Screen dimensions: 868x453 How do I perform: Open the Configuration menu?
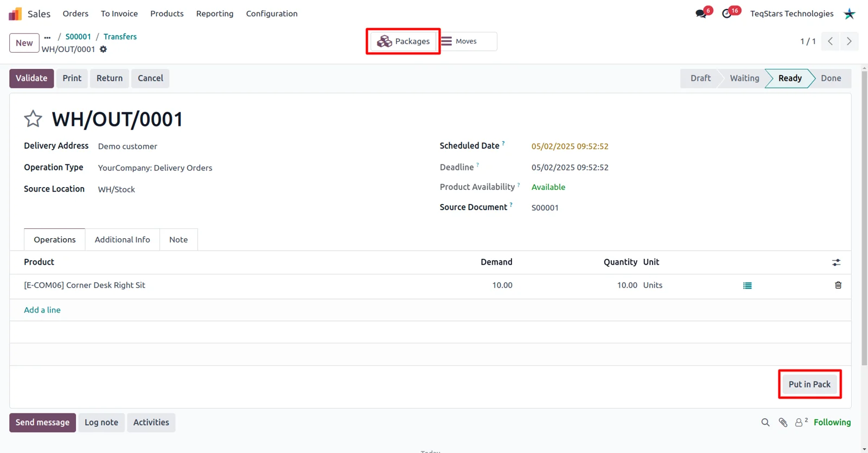[272, 14]
